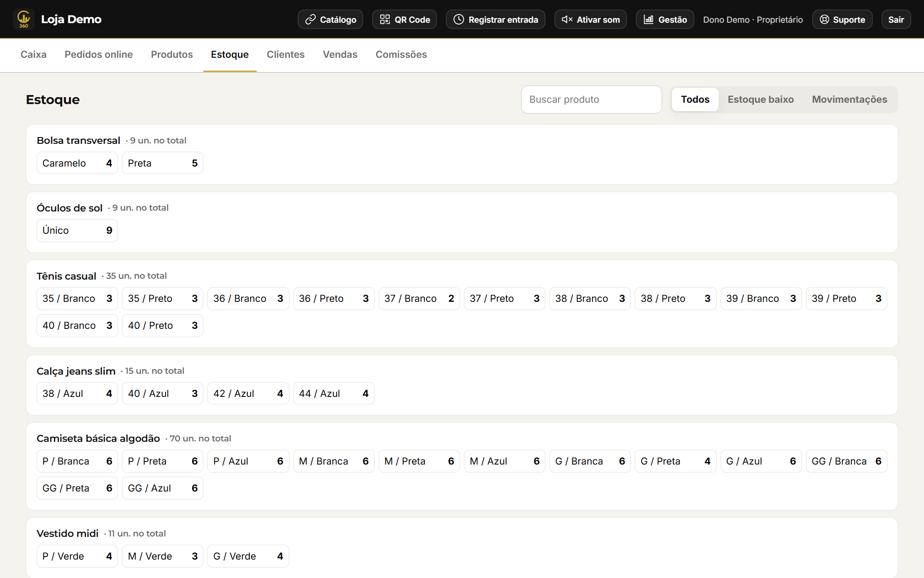The image size is (924, 578).
Task: Select the Todos filter
Action: 695,99
